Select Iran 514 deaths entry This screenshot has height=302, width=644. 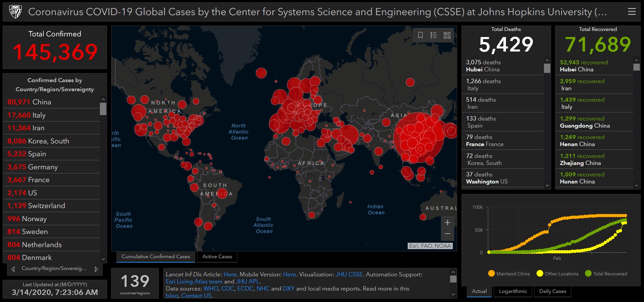tap(503, 103)
